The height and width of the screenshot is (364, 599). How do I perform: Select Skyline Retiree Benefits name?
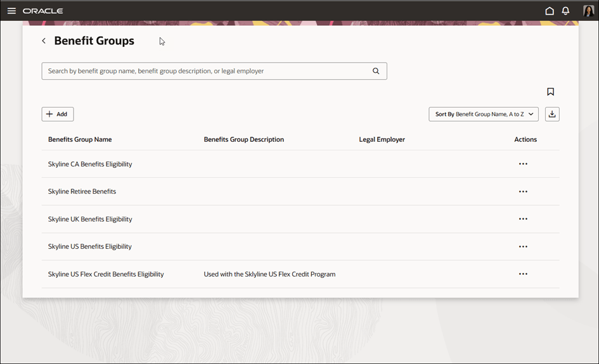pos(82,192)
